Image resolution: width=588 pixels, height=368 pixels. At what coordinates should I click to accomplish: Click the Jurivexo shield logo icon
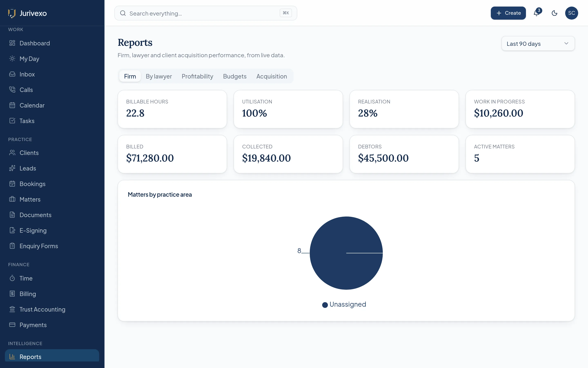[x=12, y=13]
